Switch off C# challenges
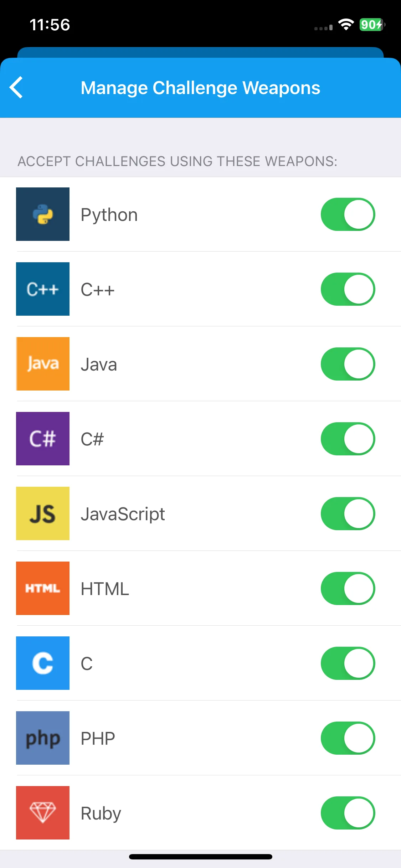 coord(348,439)
